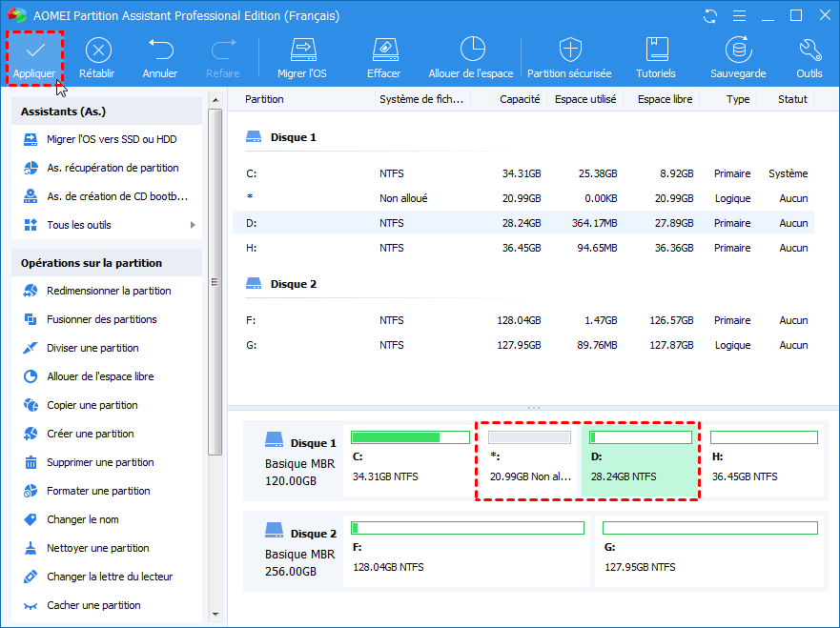The image size is (840, 628).
Task: Select the H: partition block on Disque 1
Action: point(763,461)
